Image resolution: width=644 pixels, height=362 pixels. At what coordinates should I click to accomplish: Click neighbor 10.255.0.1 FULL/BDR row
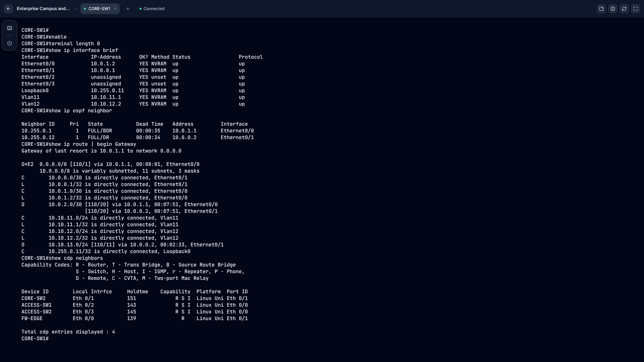138,131
